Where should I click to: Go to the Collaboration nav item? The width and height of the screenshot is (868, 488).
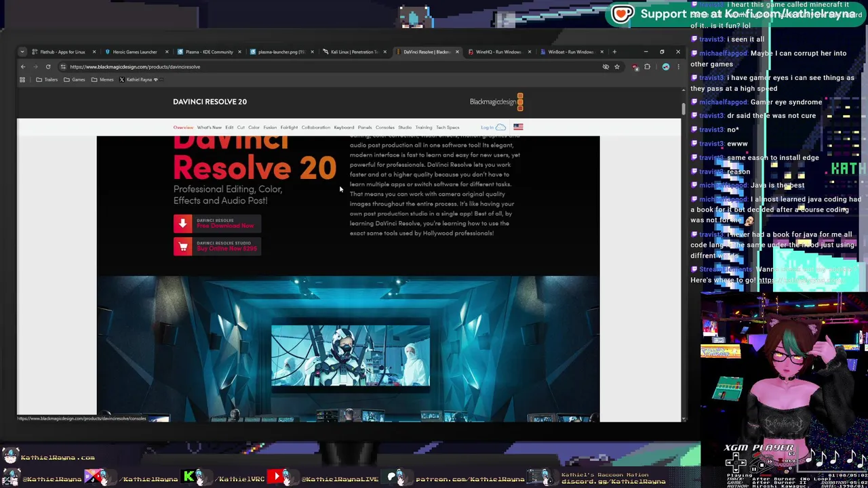[x=315, y=127]
